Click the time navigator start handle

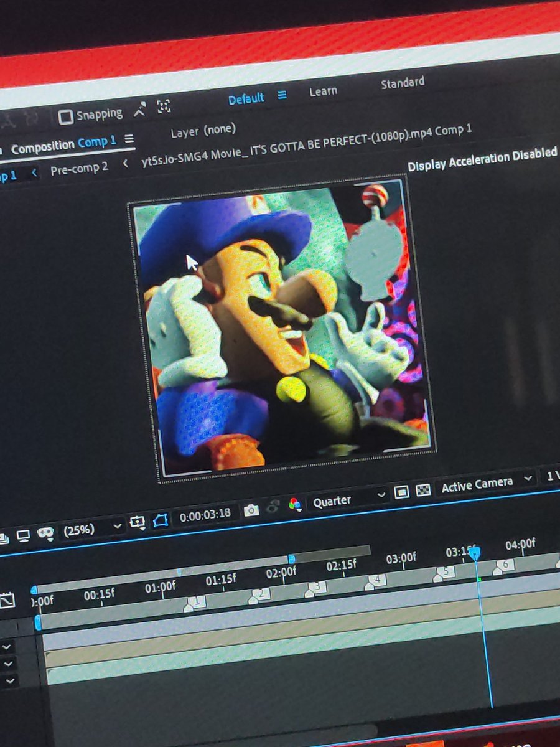(x=34, y=590)
